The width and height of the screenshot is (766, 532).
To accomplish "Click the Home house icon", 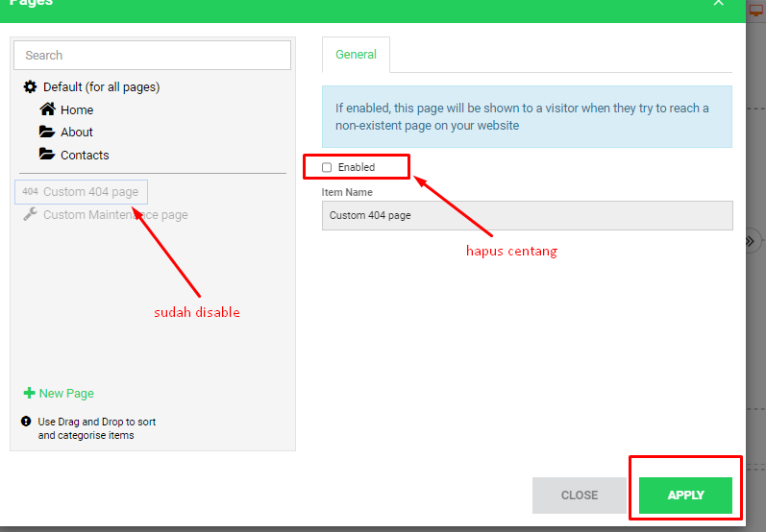I will pos(47,109).
